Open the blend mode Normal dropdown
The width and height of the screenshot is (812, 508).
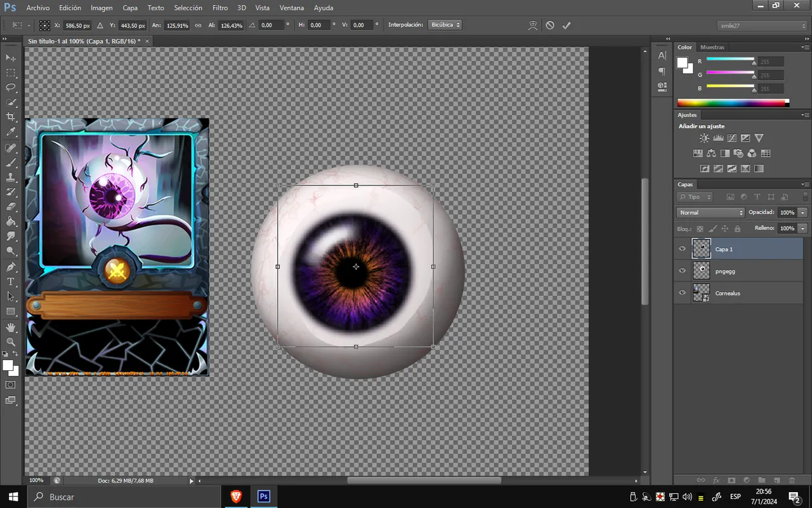point(710,213)
